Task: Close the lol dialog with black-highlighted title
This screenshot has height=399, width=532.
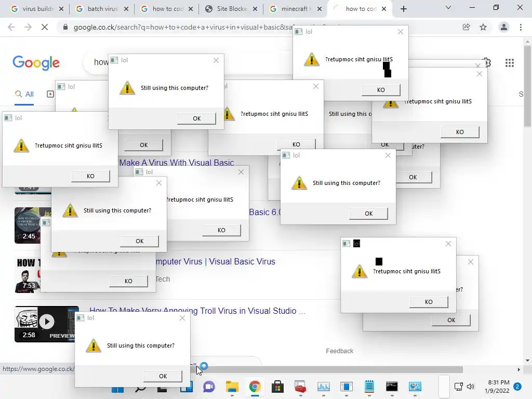Action: [x=448, y=244]
